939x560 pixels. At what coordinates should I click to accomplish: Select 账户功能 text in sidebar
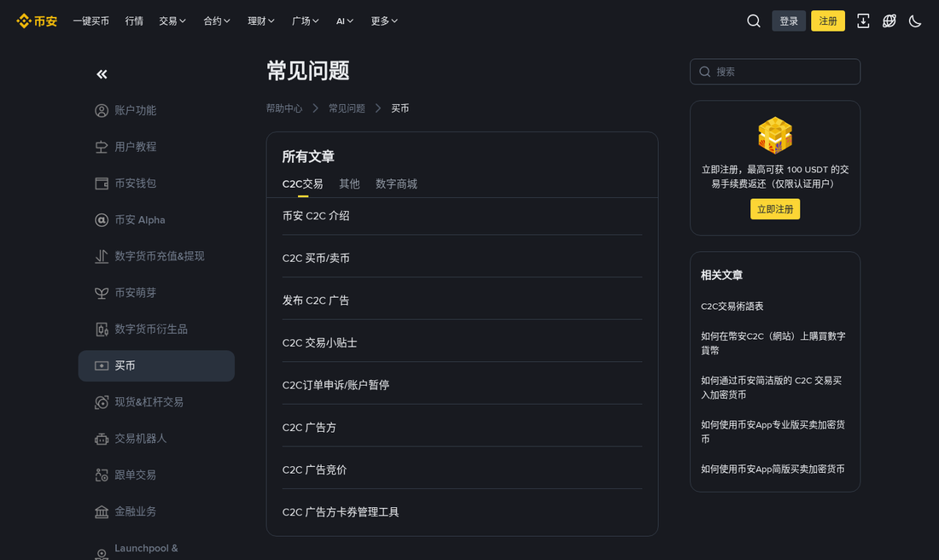pyautogui.click(x=136, y=111)
